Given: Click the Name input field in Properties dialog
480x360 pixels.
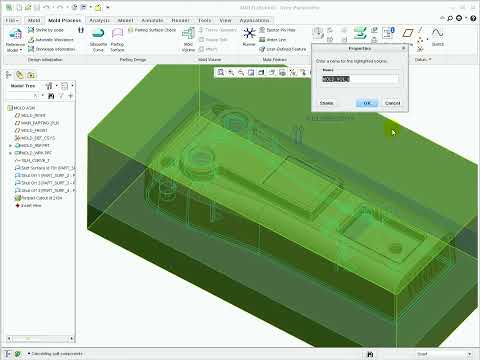Looking at the screenshot, I should pyautogui.click(x=360, y=79).
